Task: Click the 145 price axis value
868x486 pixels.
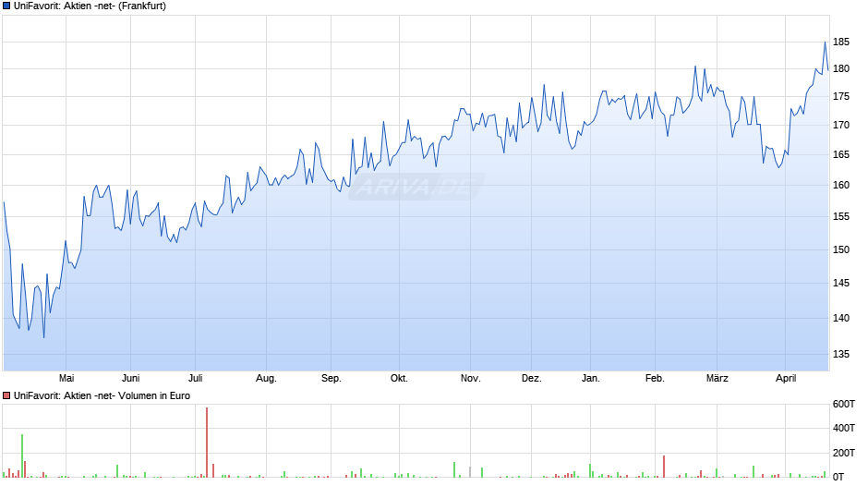Action: tap(841, 283)
